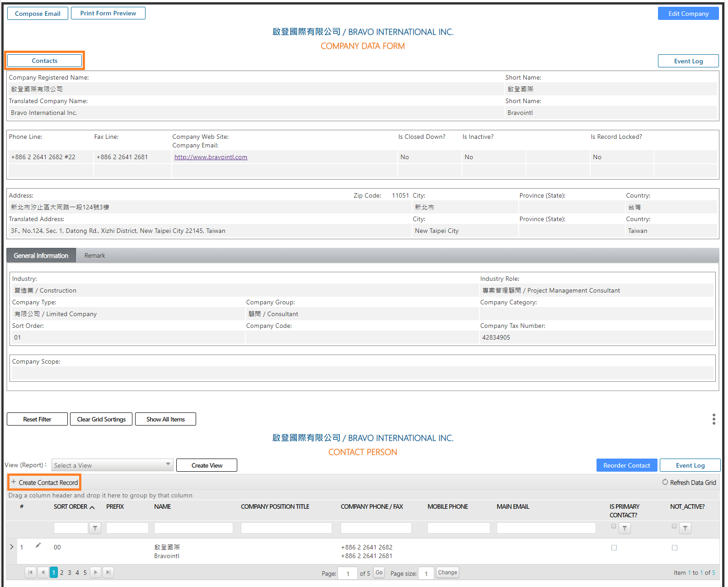Tick the Not_Active checkbox in row 1
728x587 pixels.
[674, 548]
